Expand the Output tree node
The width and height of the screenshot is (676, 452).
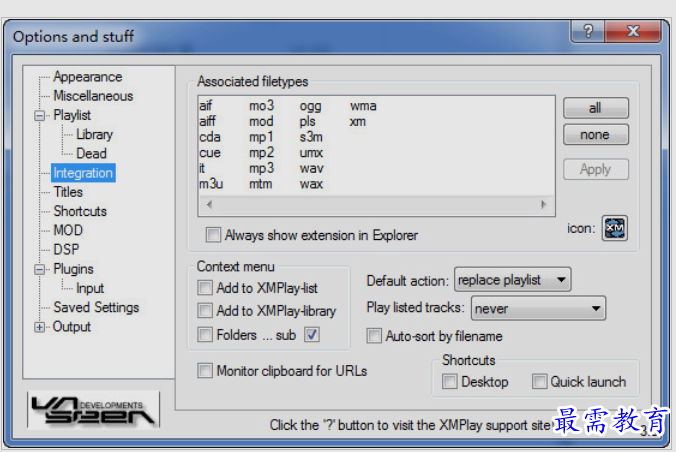click(39, 327)
